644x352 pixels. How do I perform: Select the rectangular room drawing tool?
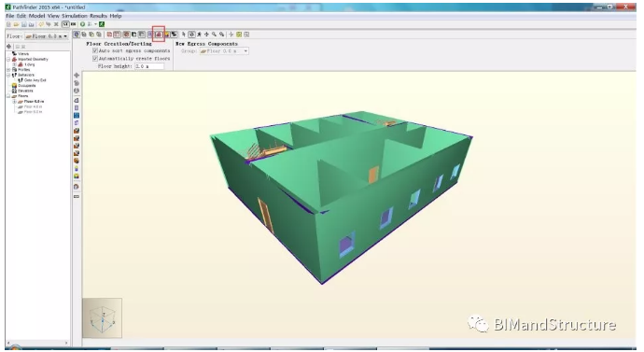(77, 107)
